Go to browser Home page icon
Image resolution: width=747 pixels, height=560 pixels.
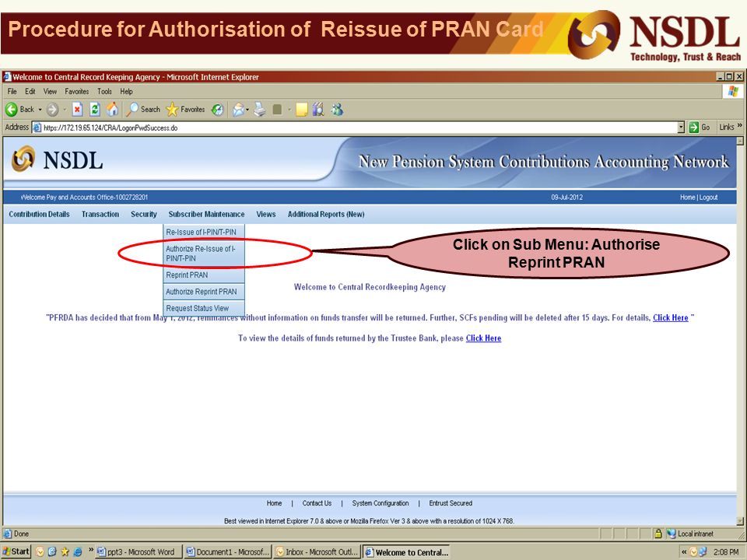[x=112, y=110]
